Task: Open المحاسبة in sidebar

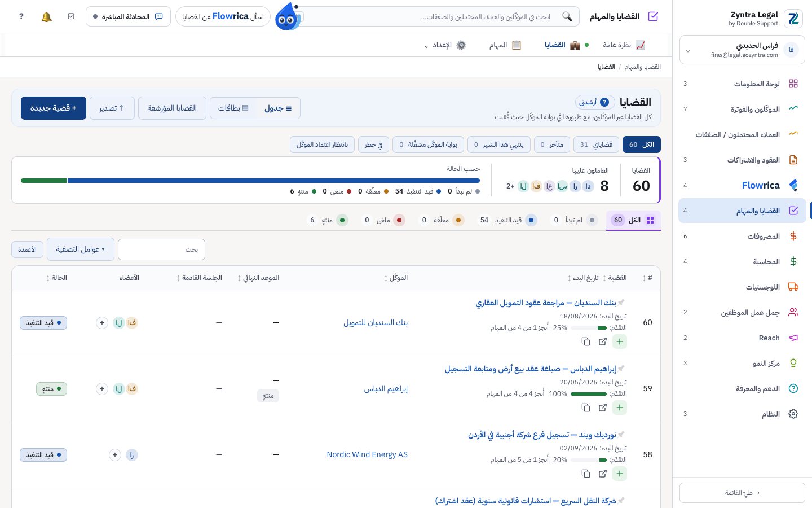Action: point(742,261)
